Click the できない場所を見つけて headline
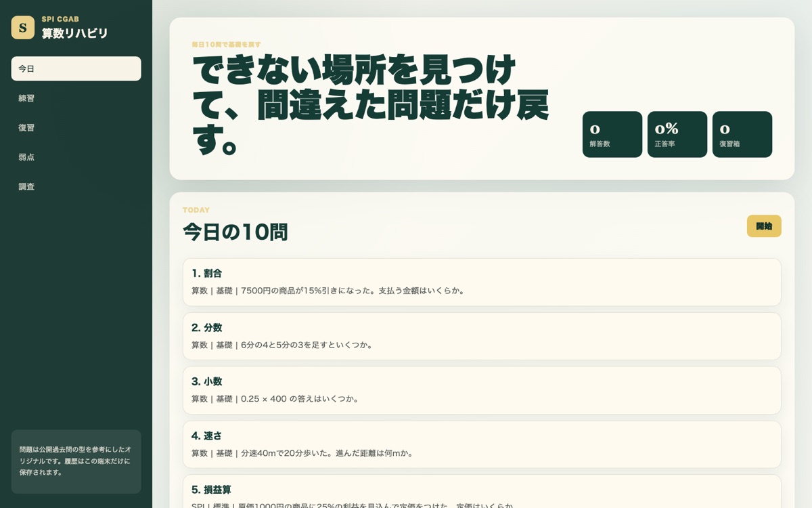 pos(370,104)
